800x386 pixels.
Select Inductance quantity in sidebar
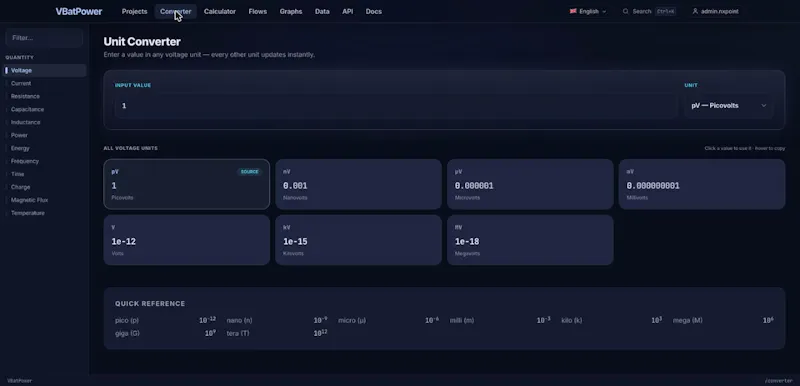[45, 122]
